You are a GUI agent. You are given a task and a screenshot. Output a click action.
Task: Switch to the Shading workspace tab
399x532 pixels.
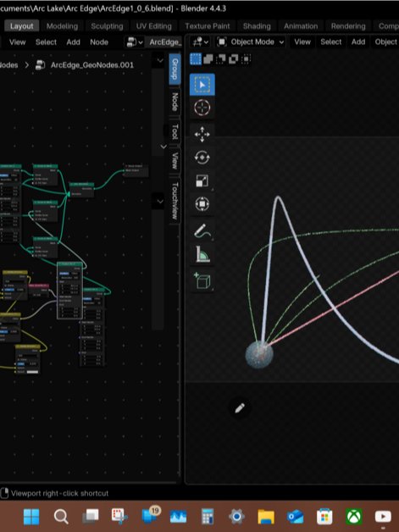click(257, 25)
